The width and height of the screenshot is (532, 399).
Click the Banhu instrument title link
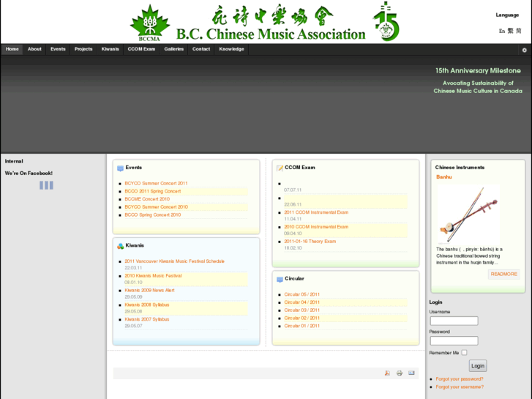click(443, 177)
